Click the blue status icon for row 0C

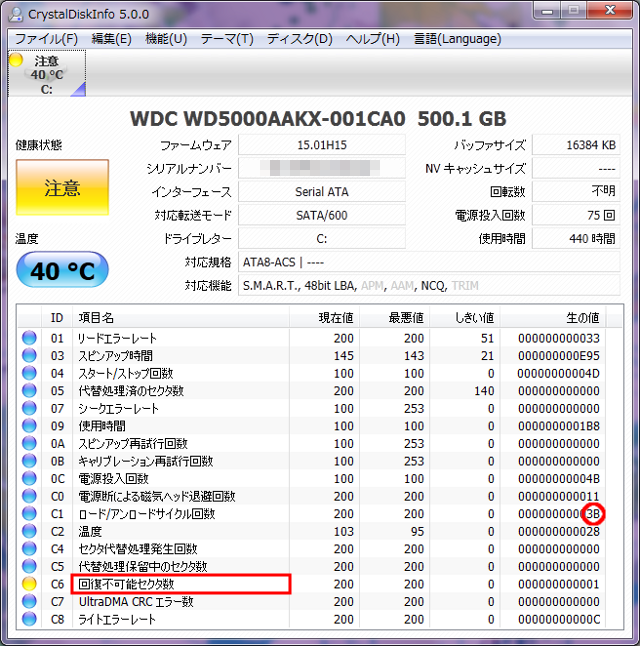click(x=29, y=478)
